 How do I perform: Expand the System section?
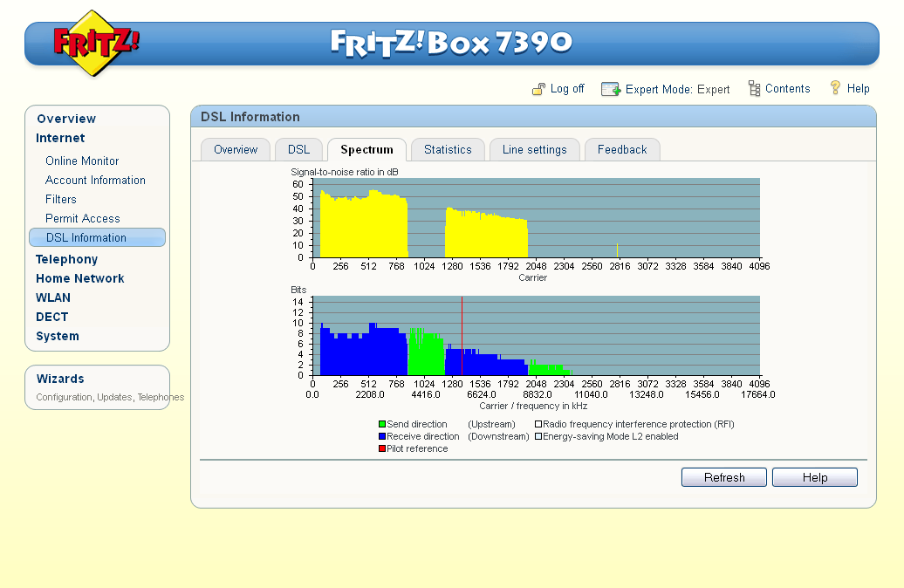pyautogui.click(x=57, y=336)
